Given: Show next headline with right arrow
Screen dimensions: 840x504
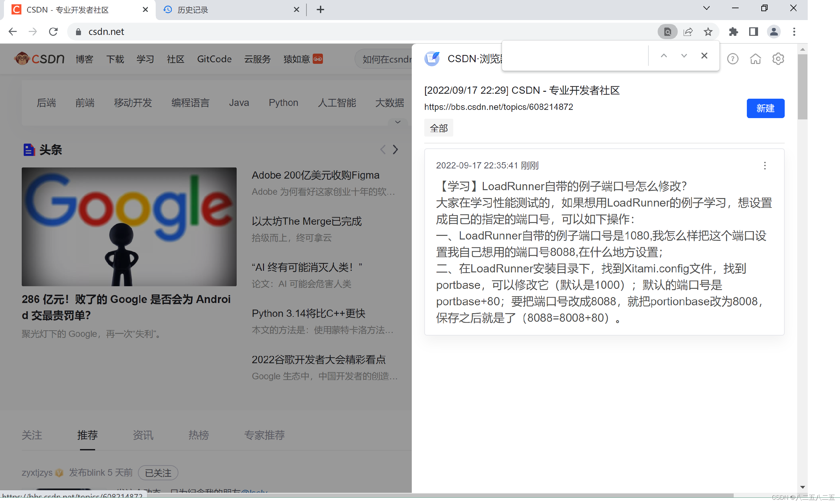Looking at the screenshot, I should [395, 150].
